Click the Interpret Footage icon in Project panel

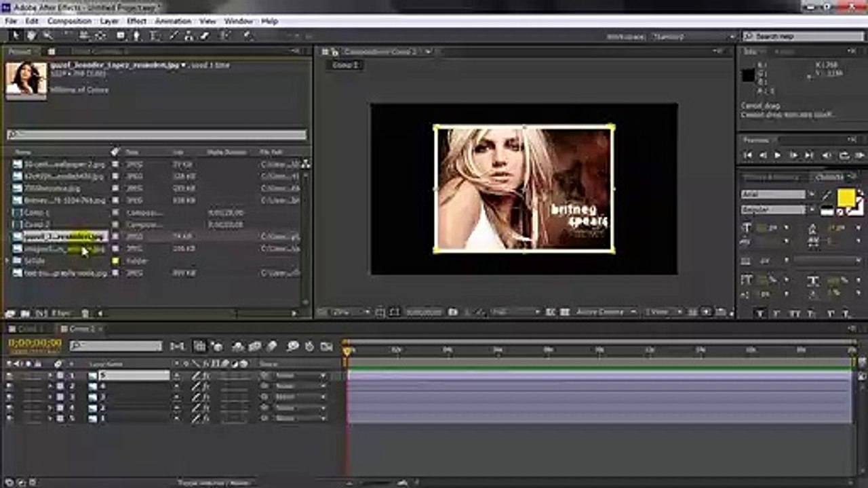10,313
